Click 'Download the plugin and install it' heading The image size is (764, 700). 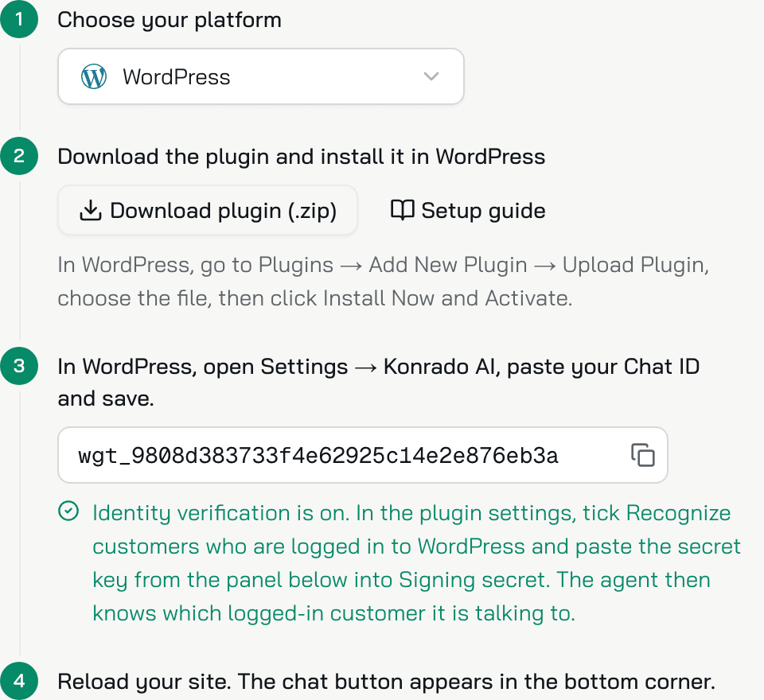pyautogui.click(x=301, y=157)
